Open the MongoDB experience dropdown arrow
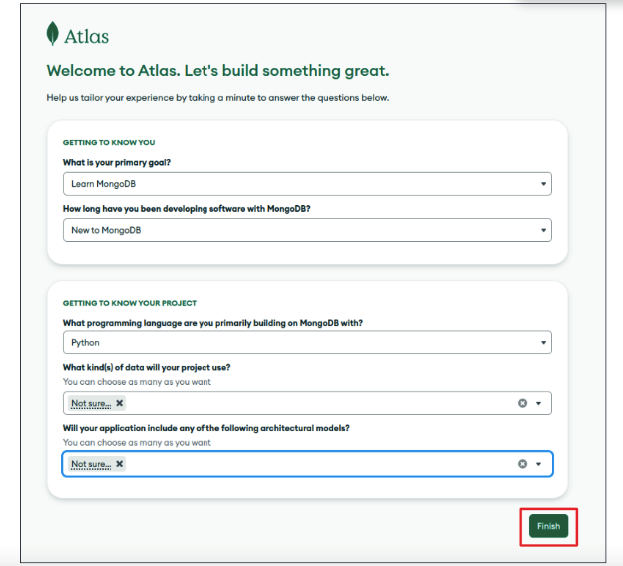 point(543,230)
